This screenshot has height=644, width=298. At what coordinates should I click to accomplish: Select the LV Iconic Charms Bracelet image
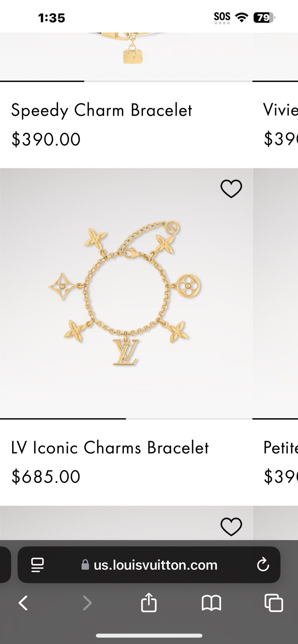126,293
